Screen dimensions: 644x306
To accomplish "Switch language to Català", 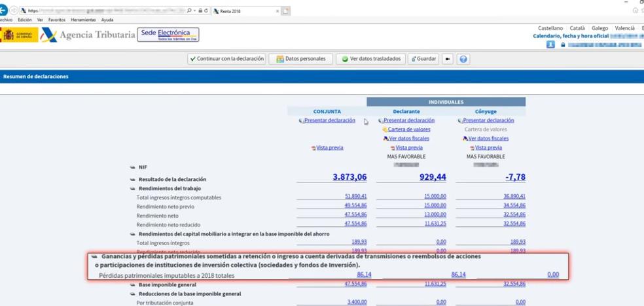I will click(x=577, y=28).
